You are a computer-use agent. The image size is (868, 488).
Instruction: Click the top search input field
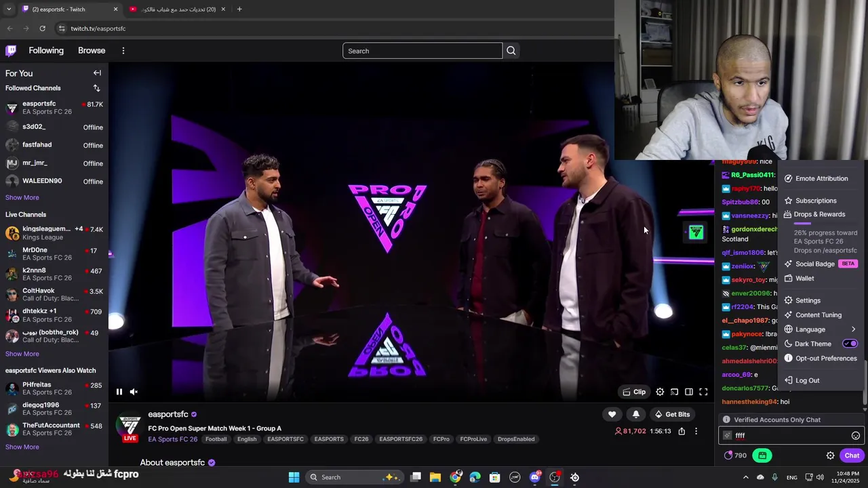422,51
